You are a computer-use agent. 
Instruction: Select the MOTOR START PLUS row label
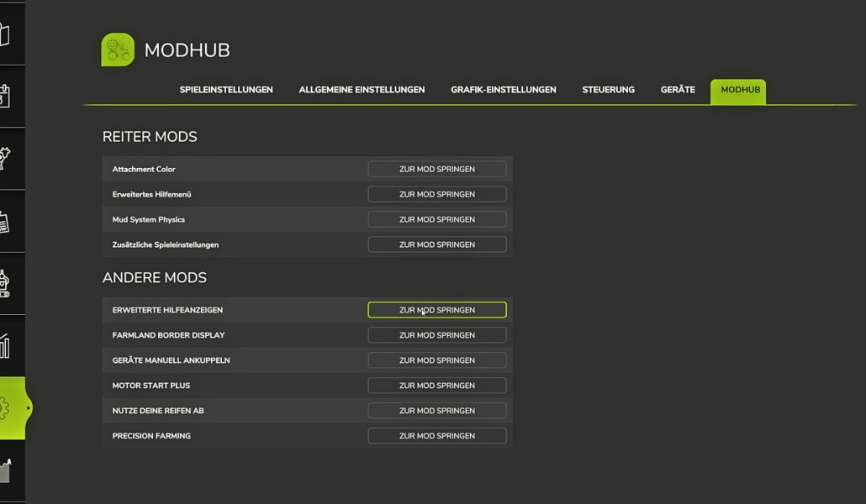150,386
